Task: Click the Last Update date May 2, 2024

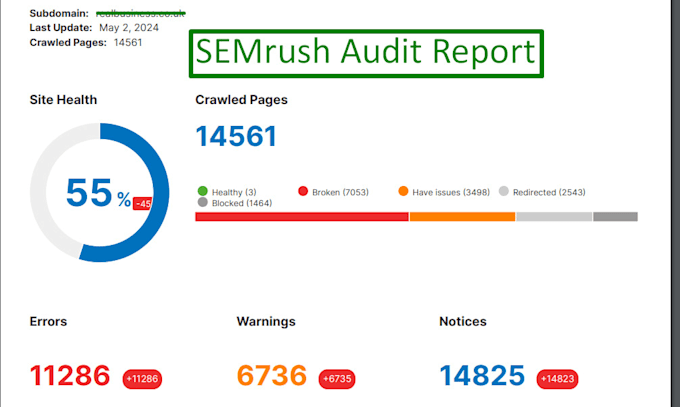Action: [x=129, y=28]
